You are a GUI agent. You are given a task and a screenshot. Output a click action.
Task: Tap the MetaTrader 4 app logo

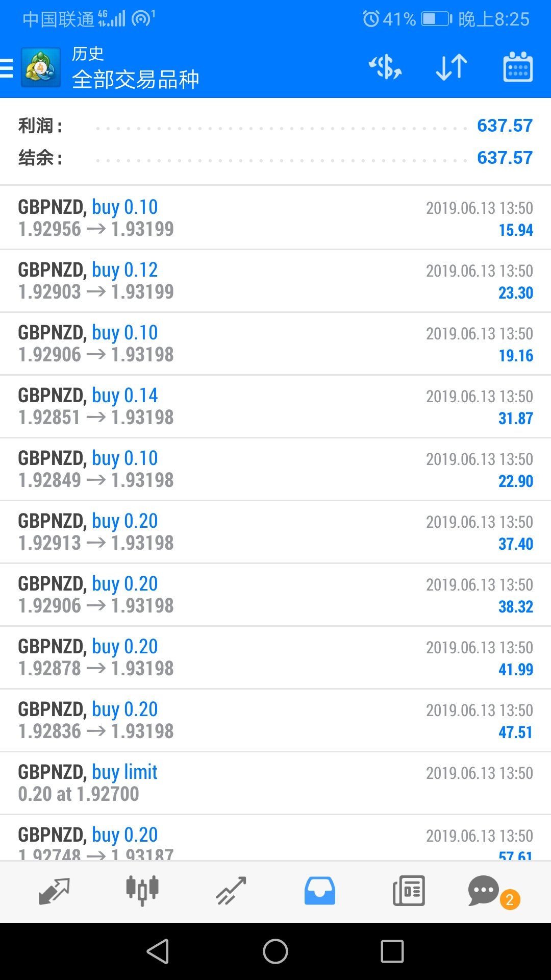click(x=41, y=67)
